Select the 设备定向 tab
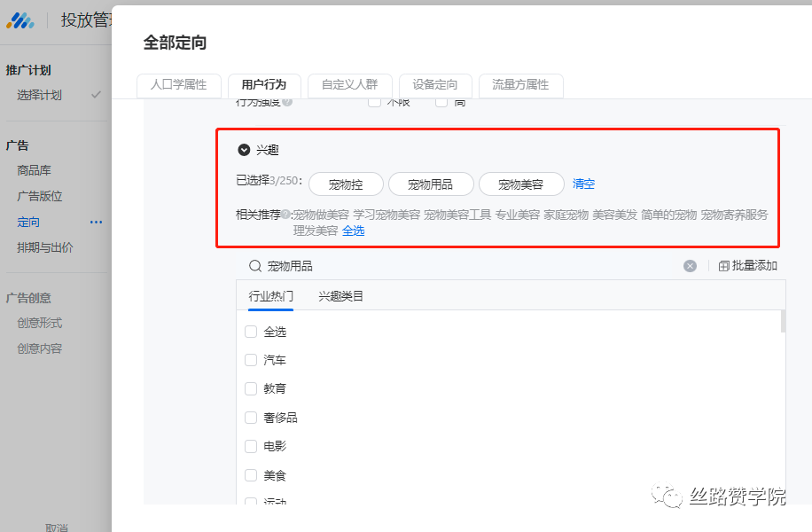This screenshot has height=532, width=812. pos(435,85)
